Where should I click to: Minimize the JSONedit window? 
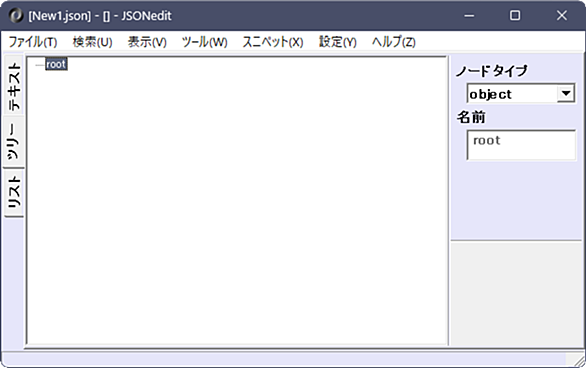469,16
